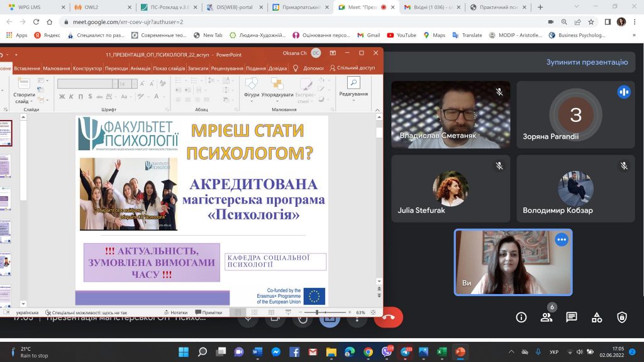Open meeting details info icon

(x=521, y=317)
